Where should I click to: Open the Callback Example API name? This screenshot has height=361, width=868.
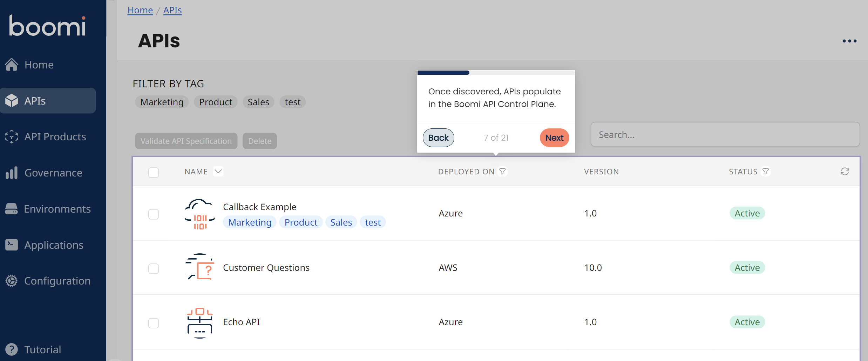pos(260,207)
